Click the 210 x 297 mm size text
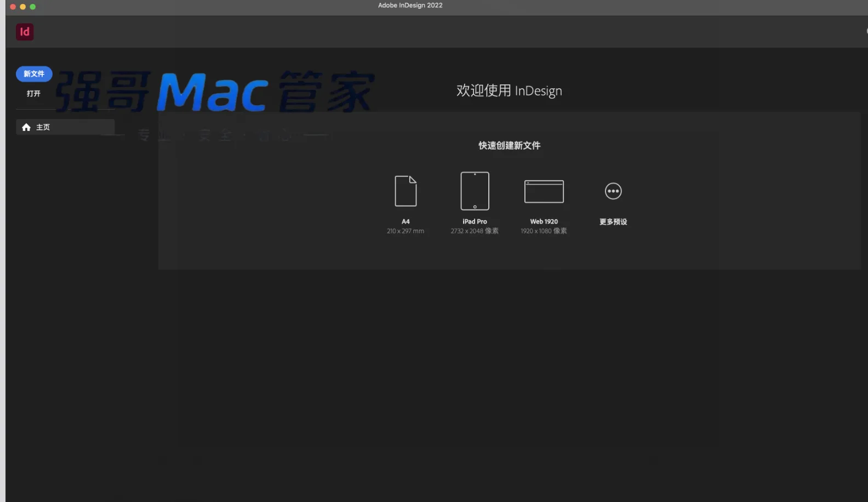868x502 pixels. 406,231
